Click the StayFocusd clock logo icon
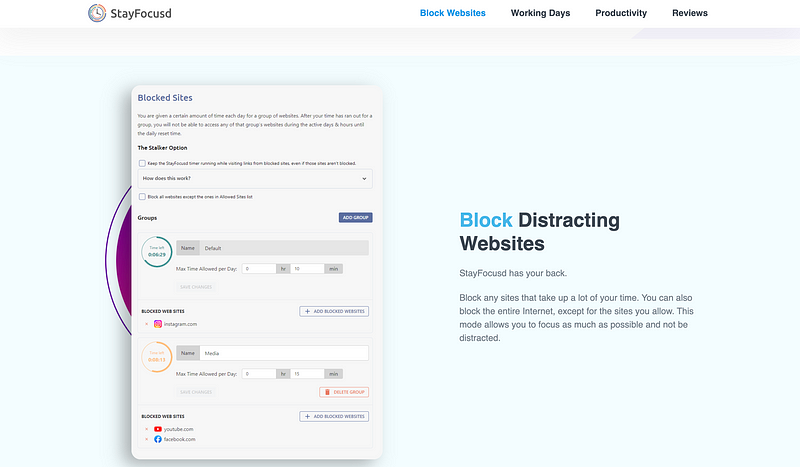The image size is (800, 467). tap(97, 13)
